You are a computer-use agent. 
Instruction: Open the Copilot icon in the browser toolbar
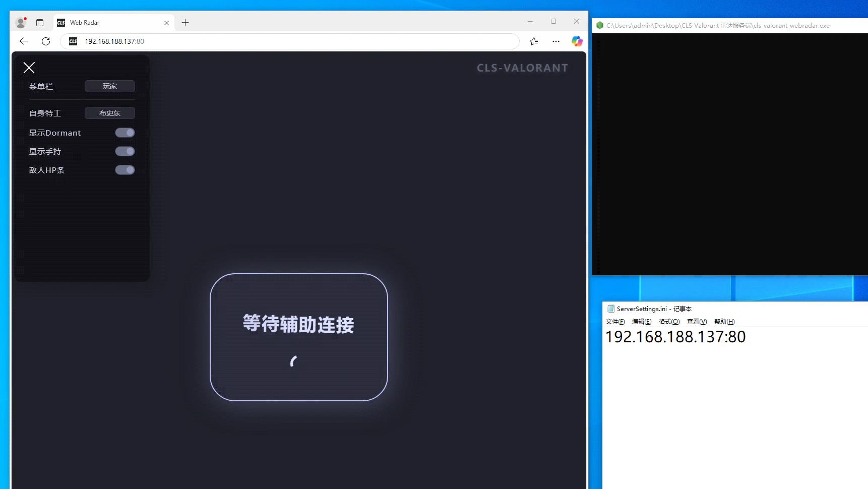[577, 41]
